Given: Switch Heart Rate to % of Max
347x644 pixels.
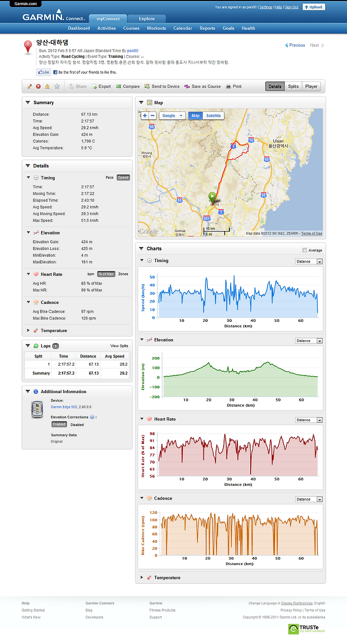Looking at the screenshot, I should pyautogui.click(x=106, y=274).
